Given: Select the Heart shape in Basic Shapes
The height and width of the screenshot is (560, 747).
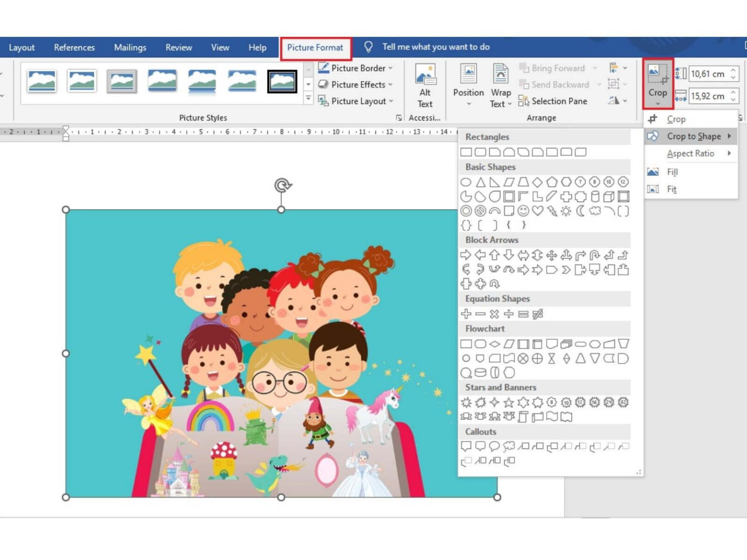Looking at the screenshot, I should pos(537,211).
